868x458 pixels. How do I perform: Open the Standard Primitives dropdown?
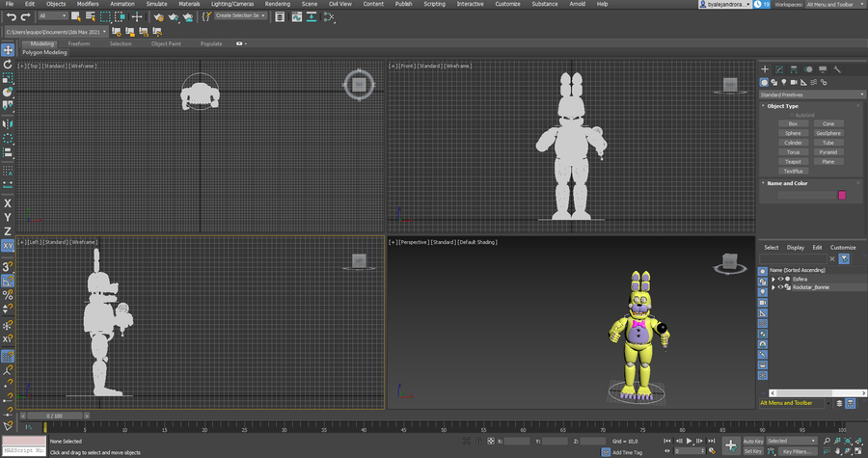811,94
